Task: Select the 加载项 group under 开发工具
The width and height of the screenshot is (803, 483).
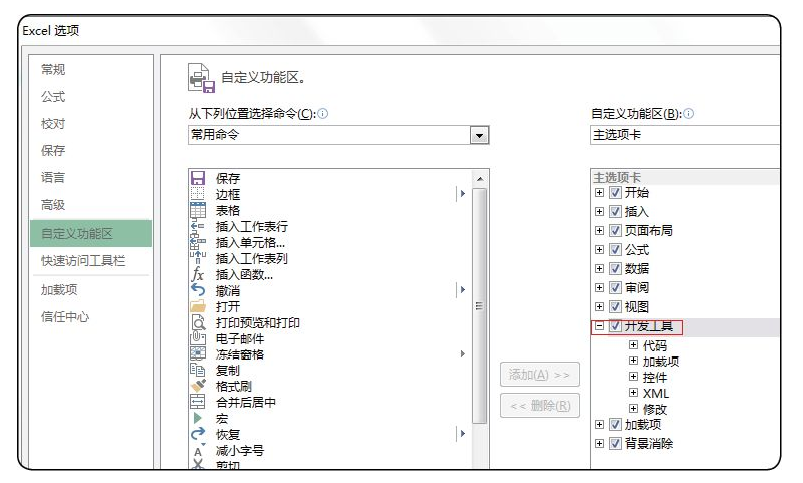Action: point(661,362)
